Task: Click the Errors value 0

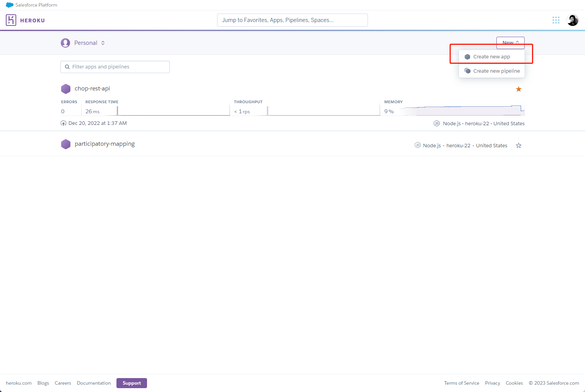Action: [63, 111]
